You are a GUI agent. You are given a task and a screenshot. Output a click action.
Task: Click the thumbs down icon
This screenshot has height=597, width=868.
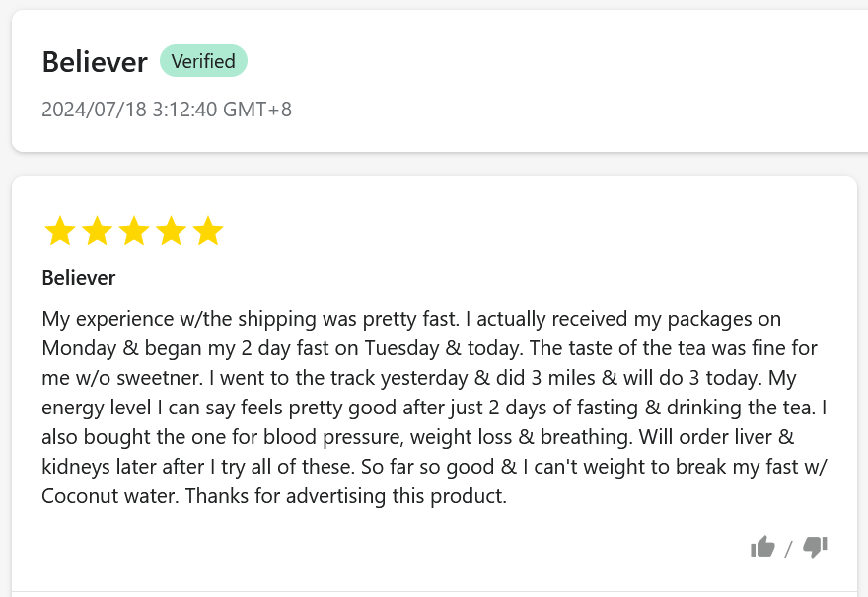pos(815,546)
